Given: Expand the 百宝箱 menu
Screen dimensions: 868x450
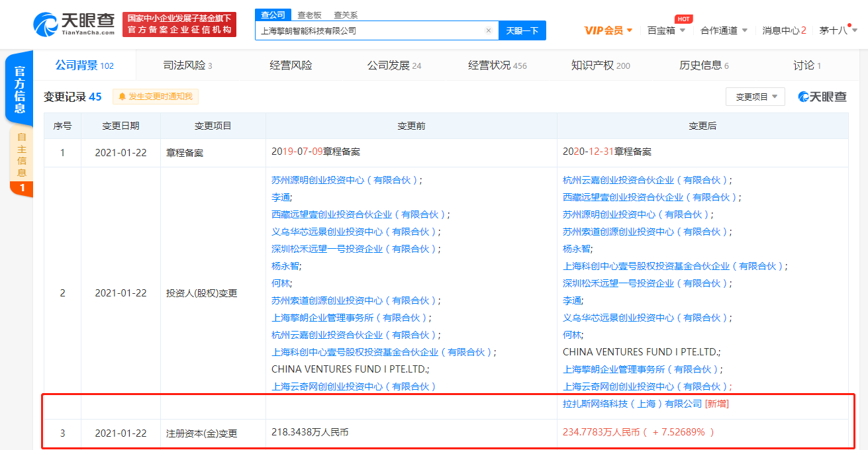Looking at the screenshot, I should click(x=667, y=30).
